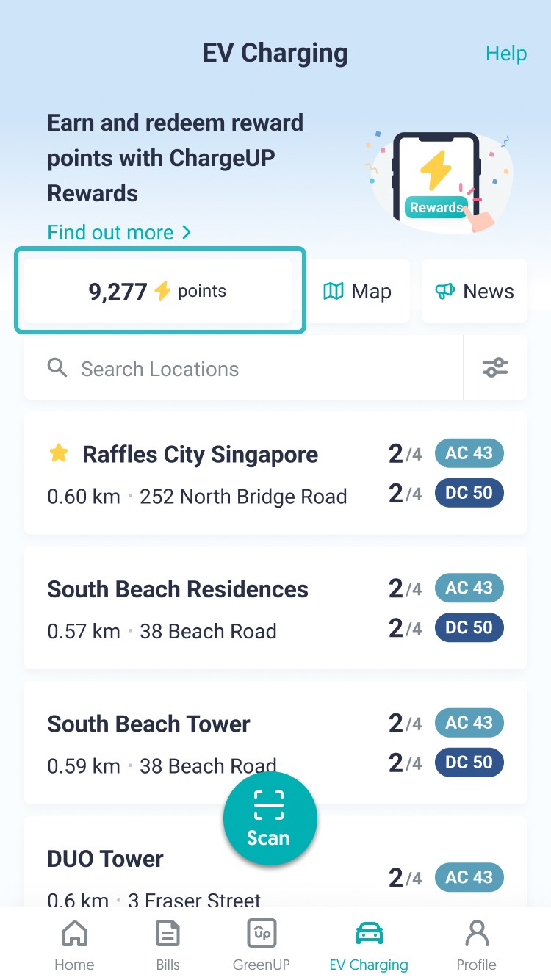Open the Find out more link
The image size is (551, 980).
coord(119,233)
